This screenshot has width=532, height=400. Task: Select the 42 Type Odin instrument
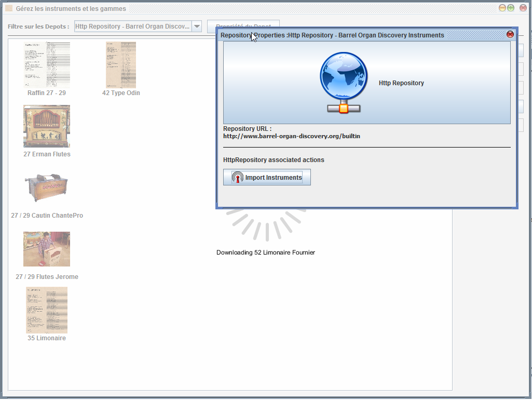coord(121,65)
